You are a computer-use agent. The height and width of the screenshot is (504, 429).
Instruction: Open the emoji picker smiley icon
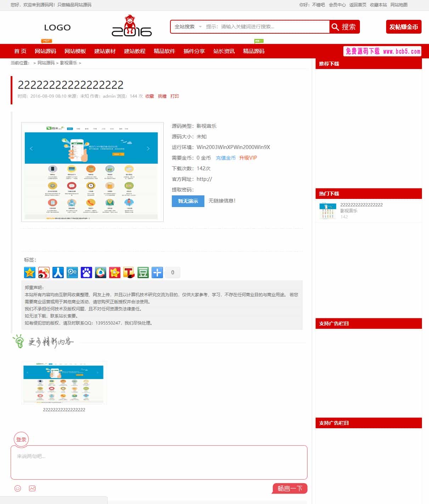coord(18,488)
